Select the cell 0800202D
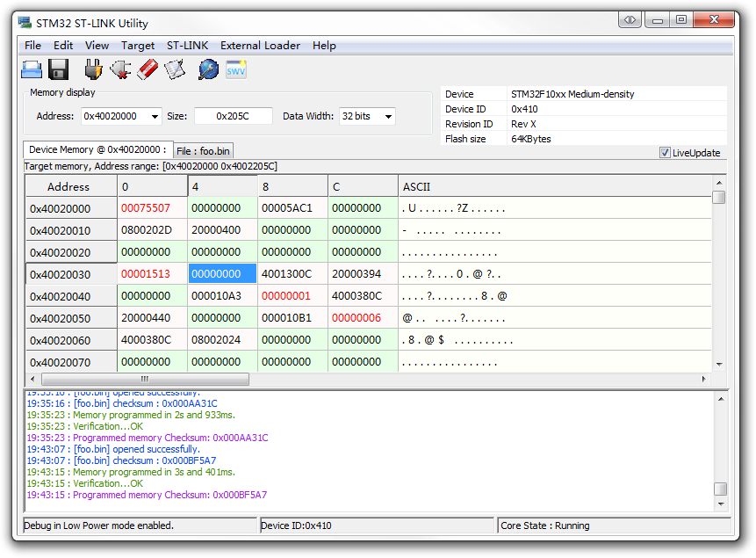756x558 pixels. pyautogui.click(x=153, y=230)
